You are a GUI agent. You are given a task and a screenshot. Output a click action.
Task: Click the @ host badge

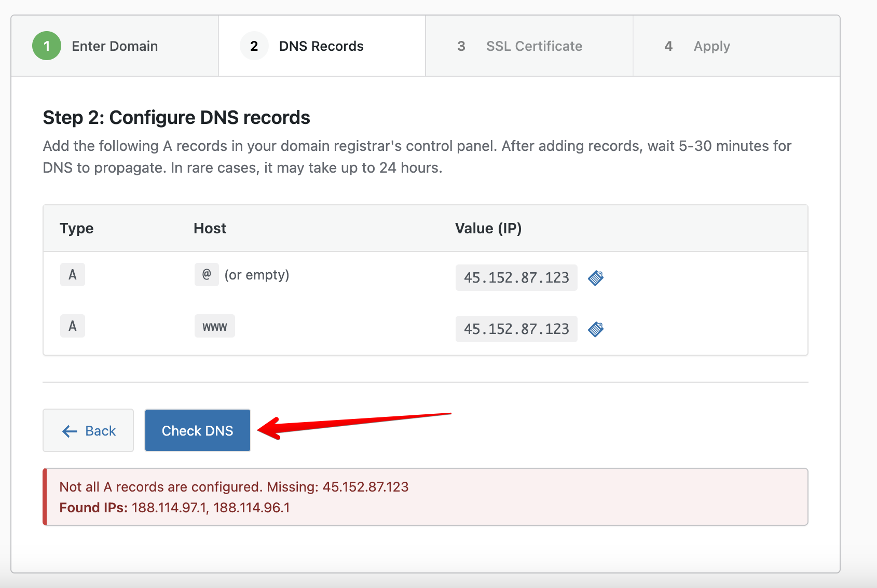(207, 275)
